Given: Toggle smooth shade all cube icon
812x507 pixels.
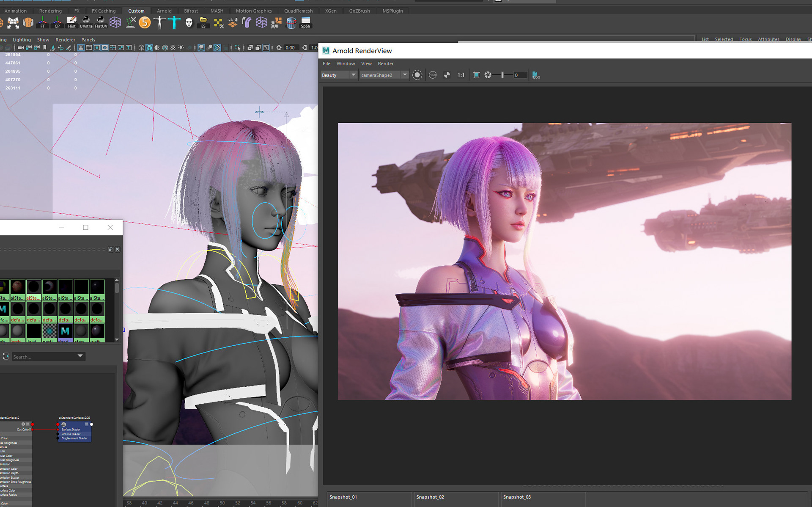Looking at the screenshot, I should (x=149, y=48).
